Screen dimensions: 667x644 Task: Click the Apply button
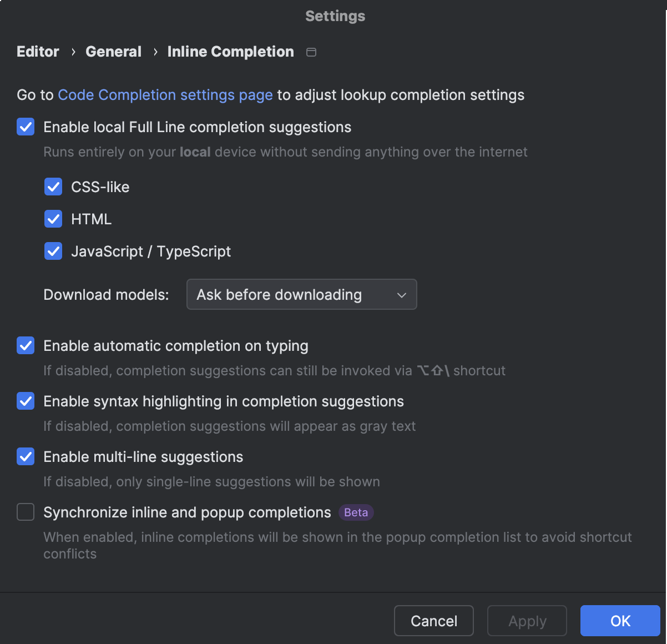click(x=527, y=621)
